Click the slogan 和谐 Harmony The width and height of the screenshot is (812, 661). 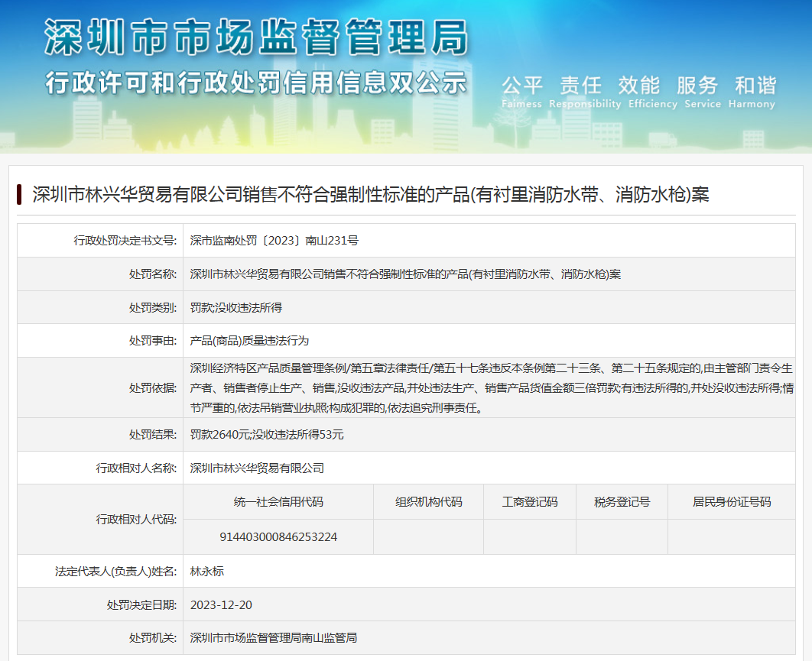752,92
